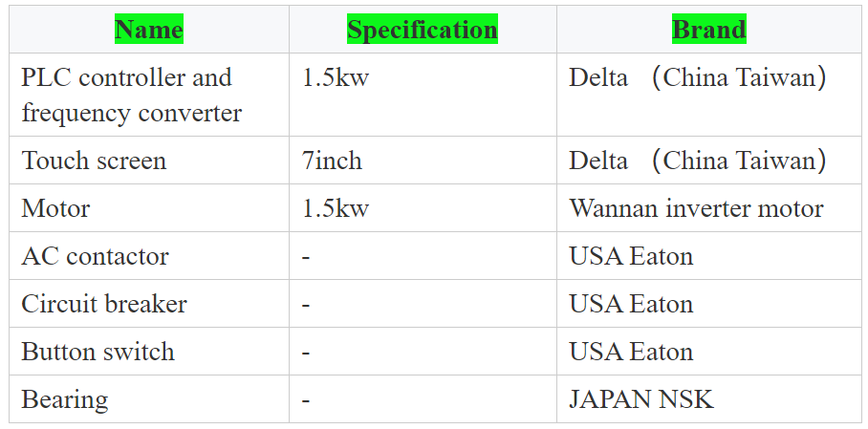
Task: Select the 7inch specification cell
Action: click(423, 160)
